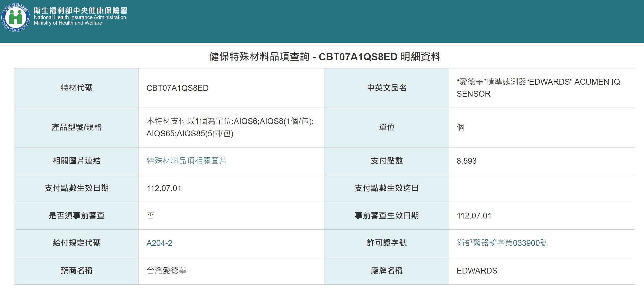The width and height of the screenshot is (644, 290).
Task: Click the 是否須事前審查 label
Action: click(77, 216)
